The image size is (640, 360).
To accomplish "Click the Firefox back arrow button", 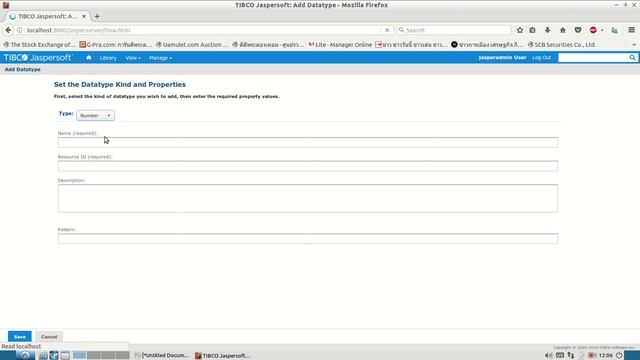I will pyautogui.click(x=8, y=30).
